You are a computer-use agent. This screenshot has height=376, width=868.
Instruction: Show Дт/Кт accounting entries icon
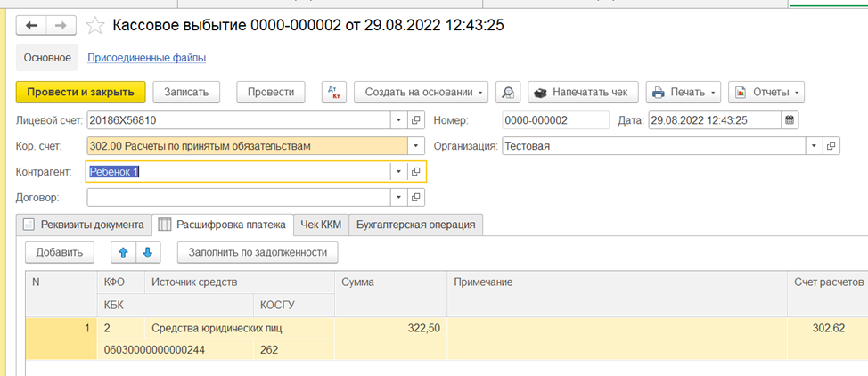(x=334, y=93)
